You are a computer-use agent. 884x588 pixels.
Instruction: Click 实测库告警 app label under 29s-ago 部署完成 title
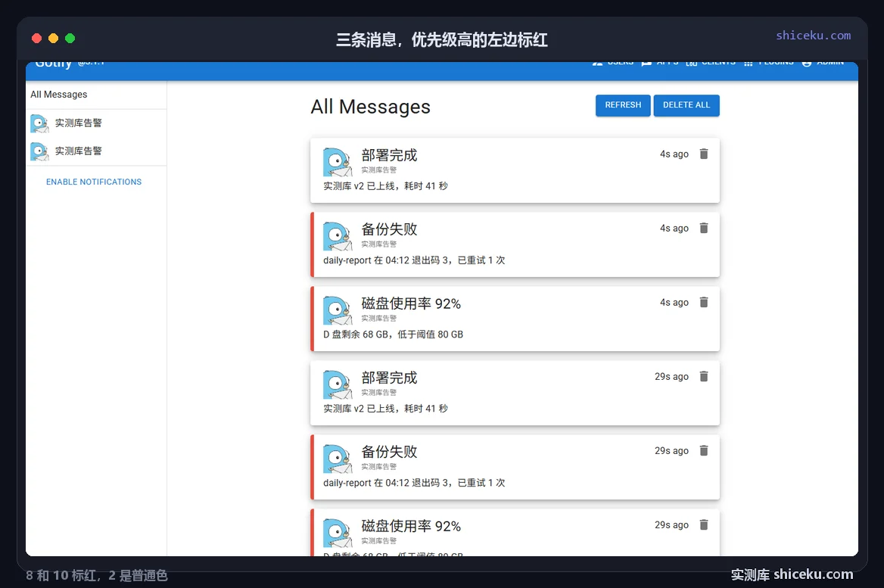(379, 392)
